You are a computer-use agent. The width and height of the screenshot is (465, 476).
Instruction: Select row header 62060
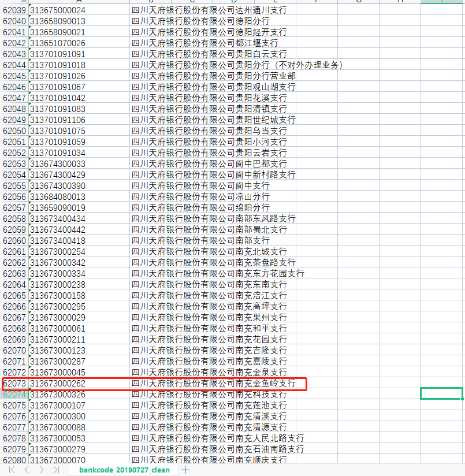coord(14,241)
